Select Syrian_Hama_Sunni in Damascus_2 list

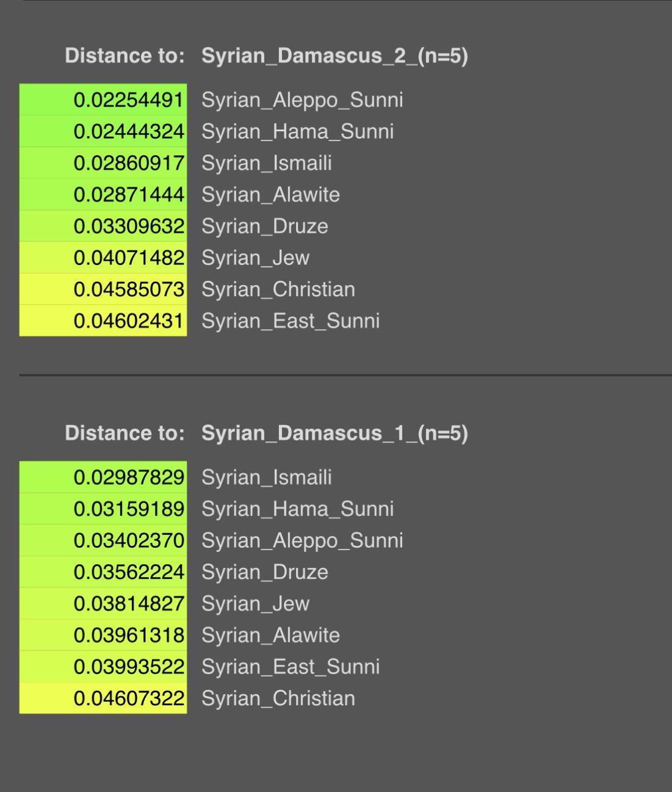coord(297,132)
